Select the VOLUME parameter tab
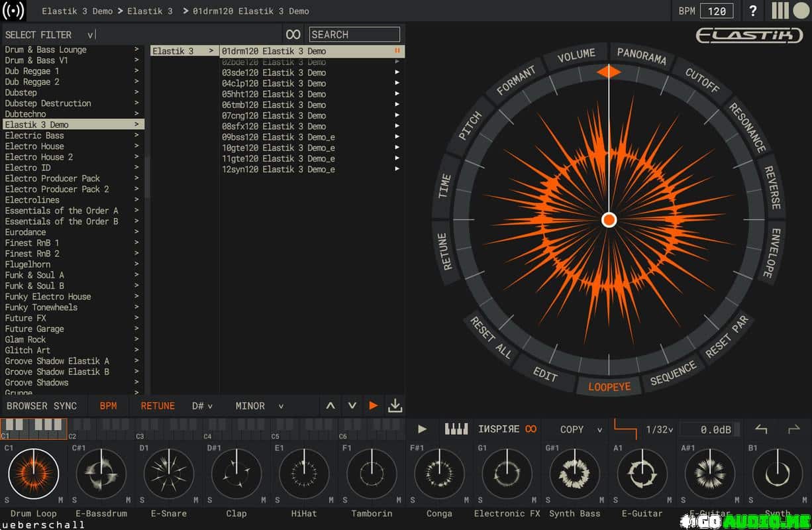This screenshot has width=812, height=530. 576,56
